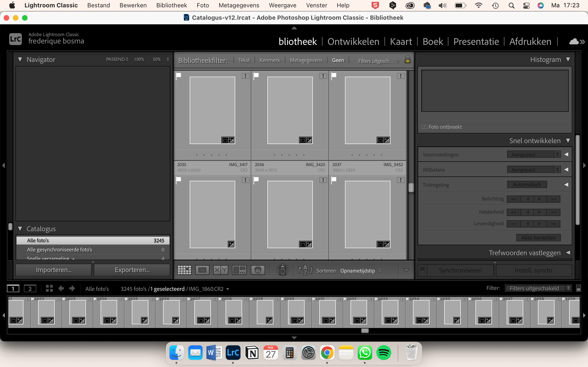The height and width of the screenshot is (367, 588).
Task: Toggle filters switch in filmstrip bar
Action: pyautogui.click(x=579, y=288)
